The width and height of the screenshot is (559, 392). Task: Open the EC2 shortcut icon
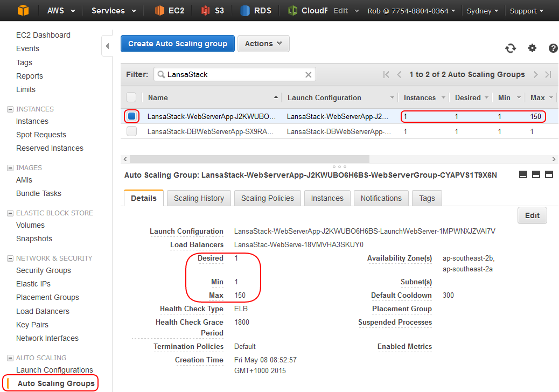point(159,11)
